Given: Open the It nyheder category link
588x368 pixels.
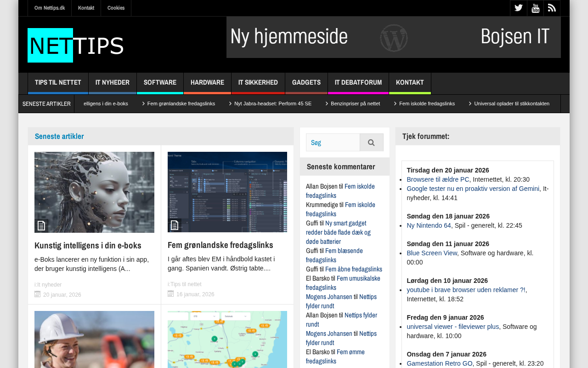Looking at the screenshot, I should pyautogui.click(x=49, y=285).
